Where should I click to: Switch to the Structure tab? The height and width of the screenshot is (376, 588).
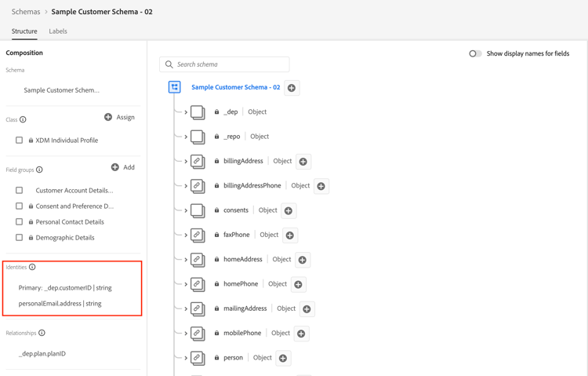[24, 31]
